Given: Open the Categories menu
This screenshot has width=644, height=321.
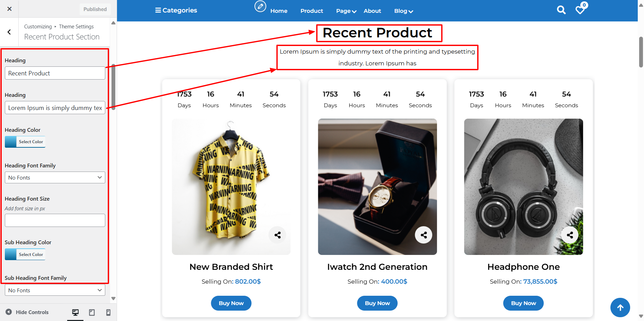Looking at the screenshot, I should click(x=176, y=10).
